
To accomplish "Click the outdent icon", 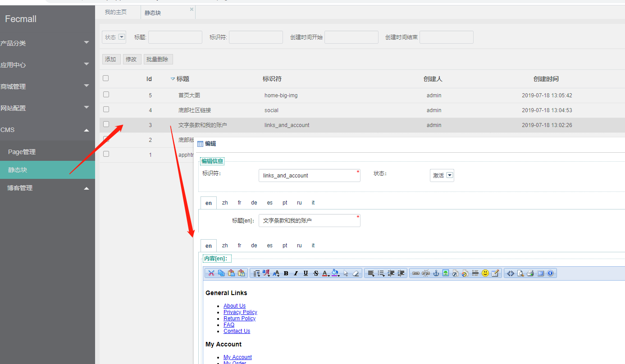I will click(x=391, y=273).
